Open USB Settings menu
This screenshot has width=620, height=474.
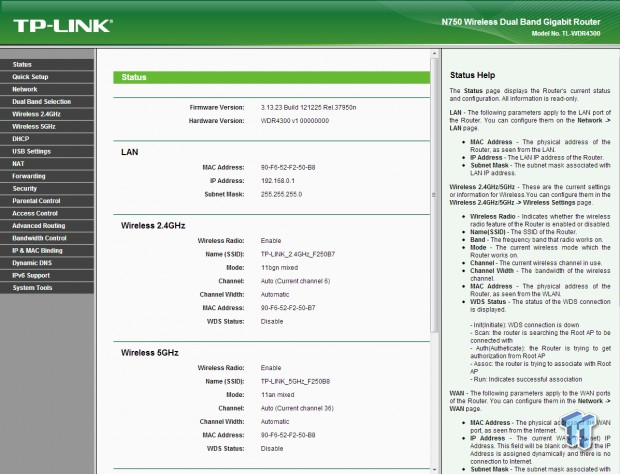(x=47, y=151)
